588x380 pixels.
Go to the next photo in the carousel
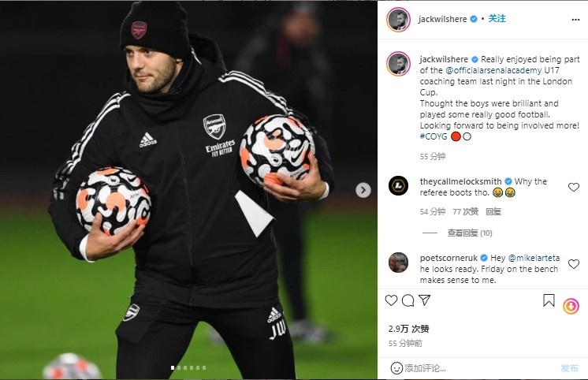[363, 190]
